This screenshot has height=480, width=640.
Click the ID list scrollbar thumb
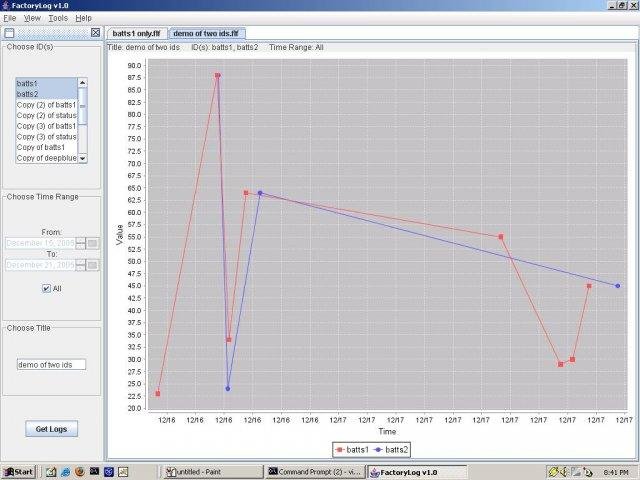pos(82,106)
